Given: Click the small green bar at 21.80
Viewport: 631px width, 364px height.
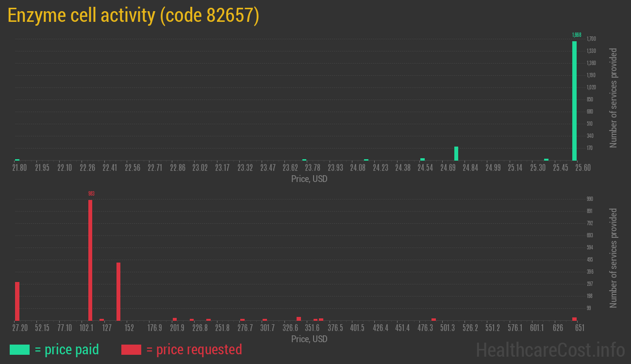Looking at the screenshot, I should click(x=17, y=160).
